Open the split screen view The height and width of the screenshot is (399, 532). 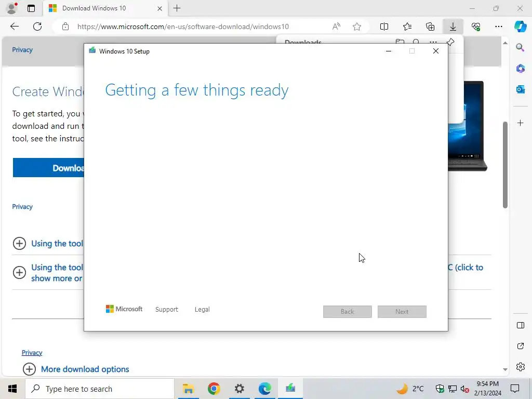click(384, 26)
